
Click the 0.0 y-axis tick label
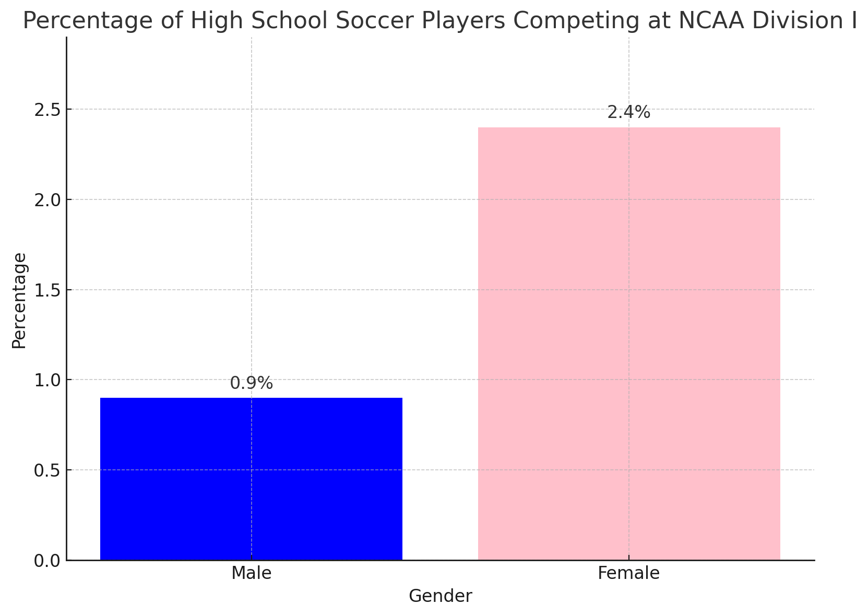[46, 561]
